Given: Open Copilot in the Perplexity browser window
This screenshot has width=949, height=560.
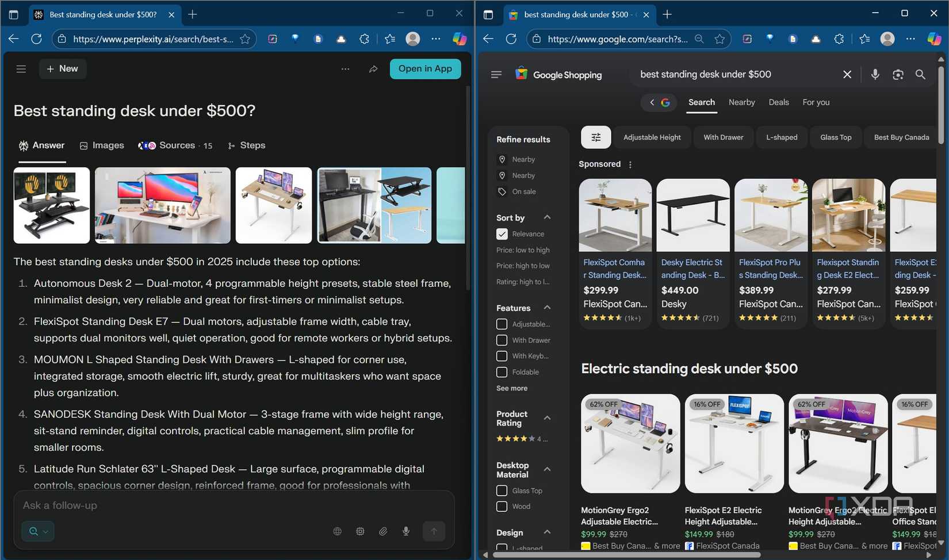Looking at the screenshot, I should (460, 39).
